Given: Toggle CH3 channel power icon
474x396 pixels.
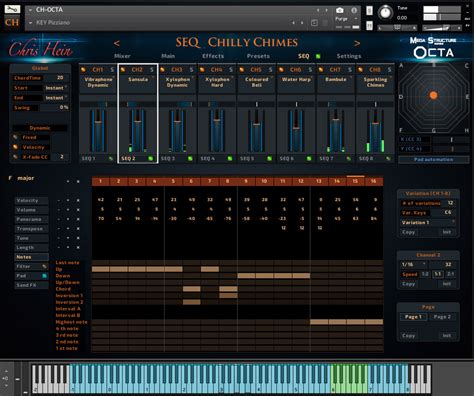Looking at the screenshot, I should (x=163, y=69).
